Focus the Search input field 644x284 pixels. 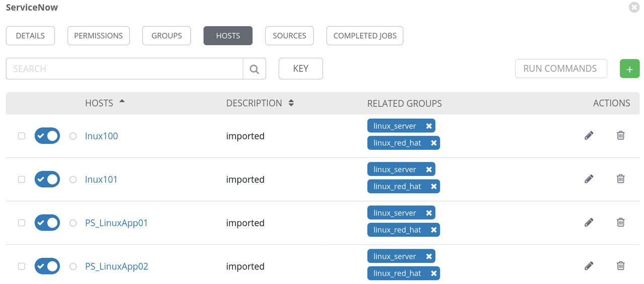click(x=124, y=69)
